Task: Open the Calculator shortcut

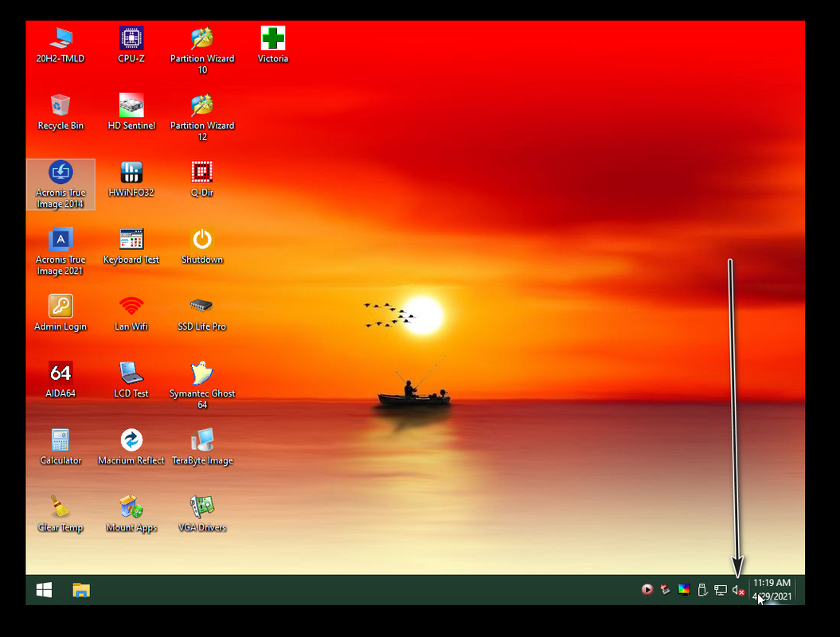Action: 61,447
